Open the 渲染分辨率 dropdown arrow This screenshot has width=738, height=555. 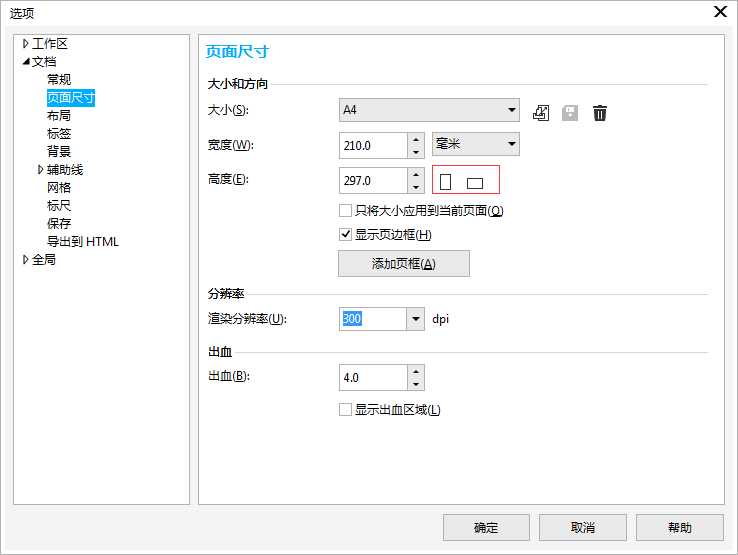415,319
